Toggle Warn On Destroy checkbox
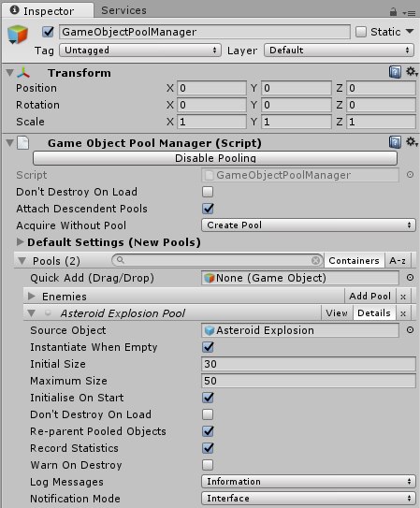This screenshot has width=420, height=508. click(208, 465)
